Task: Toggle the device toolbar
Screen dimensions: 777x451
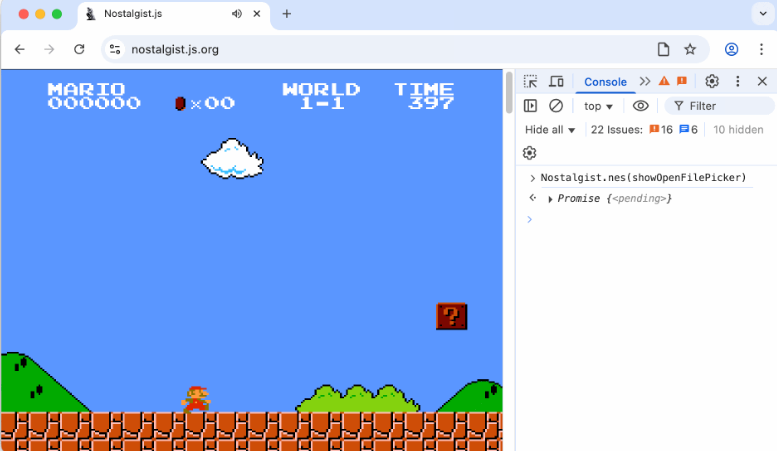Action: 556,81
